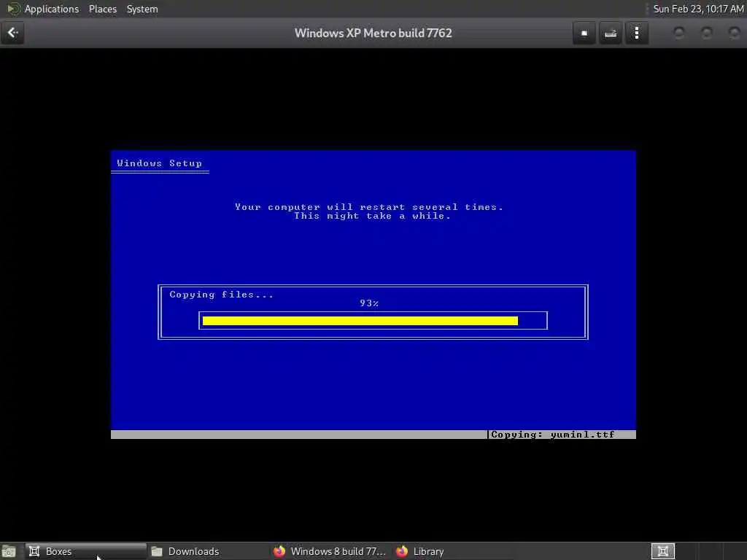Screen dimensions: 747x560
Task: Click the square button in the Boxes header
Action: click(584, 33)
